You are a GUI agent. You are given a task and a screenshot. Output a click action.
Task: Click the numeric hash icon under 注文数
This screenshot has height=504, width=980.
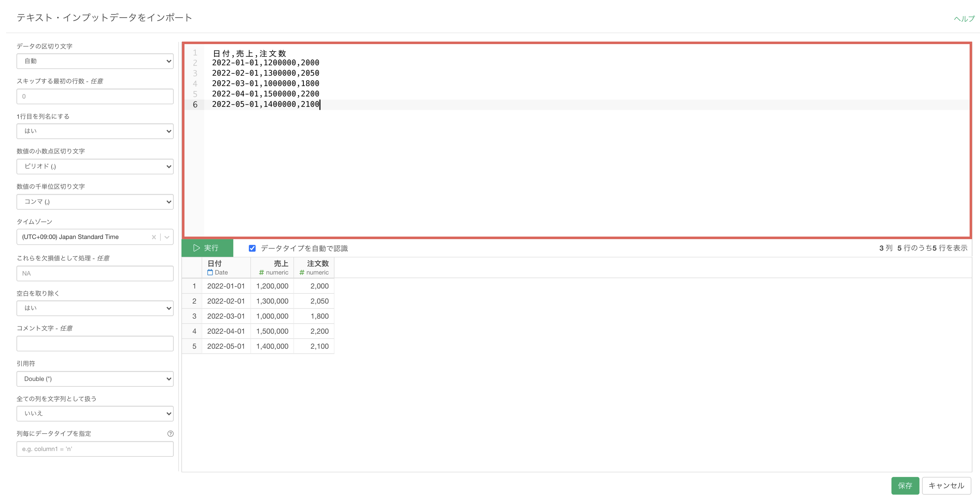[302, 272]
